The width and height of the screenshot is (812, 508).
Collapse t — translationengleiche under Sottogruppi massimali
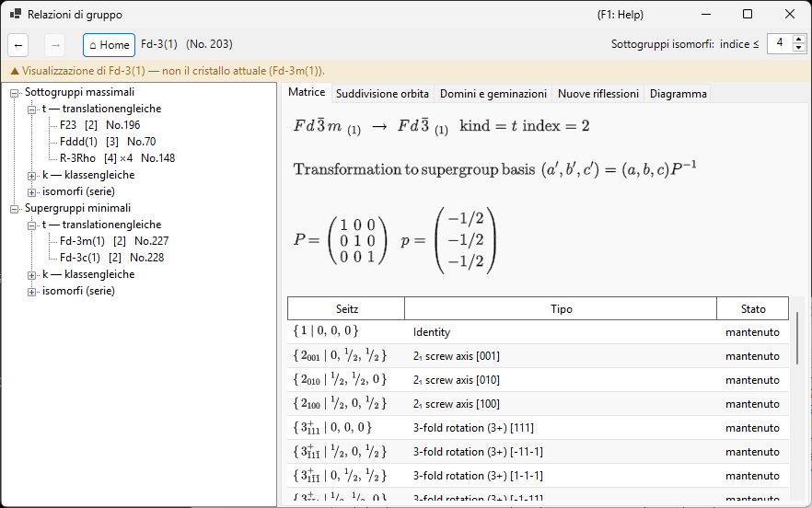tap(32, 110)
